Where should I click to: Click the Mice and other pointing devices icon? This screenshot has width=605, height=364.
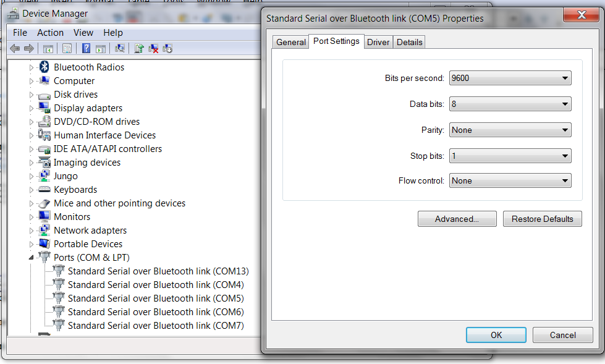44,203
